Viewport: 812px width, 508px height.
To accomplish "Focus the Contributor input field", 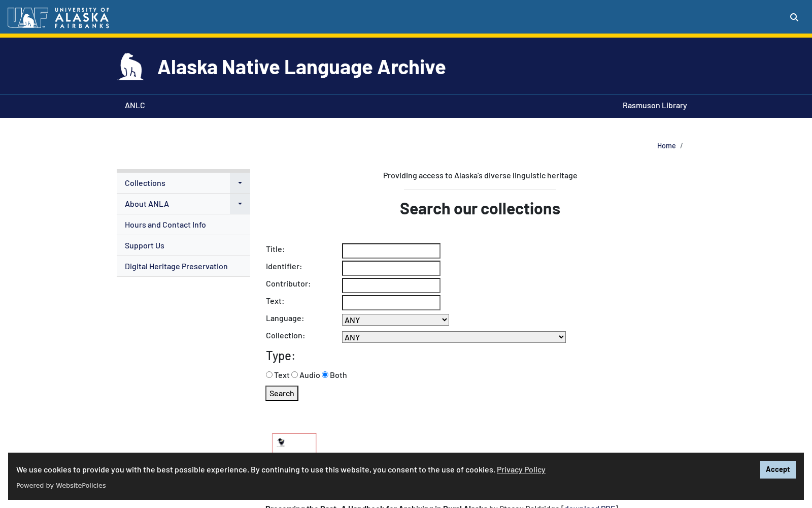I will (391, 285).
